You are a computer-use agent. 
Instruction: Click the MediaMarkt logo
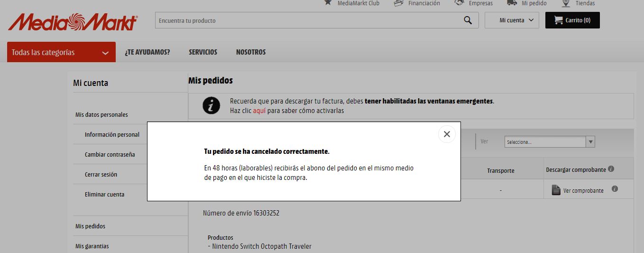73,22
